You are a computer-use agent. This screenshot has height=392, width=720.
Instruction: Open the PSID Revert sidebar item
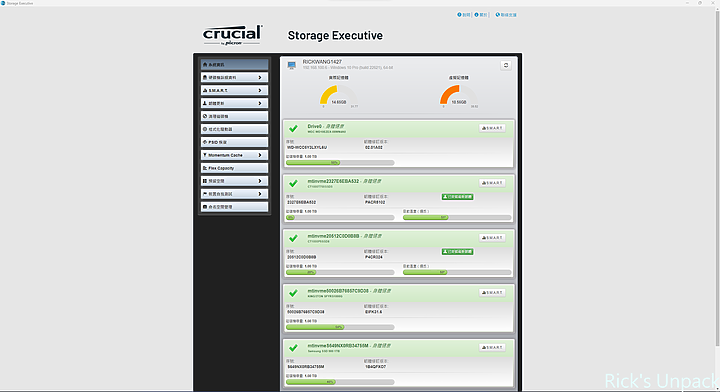click(x=234, y=142)
